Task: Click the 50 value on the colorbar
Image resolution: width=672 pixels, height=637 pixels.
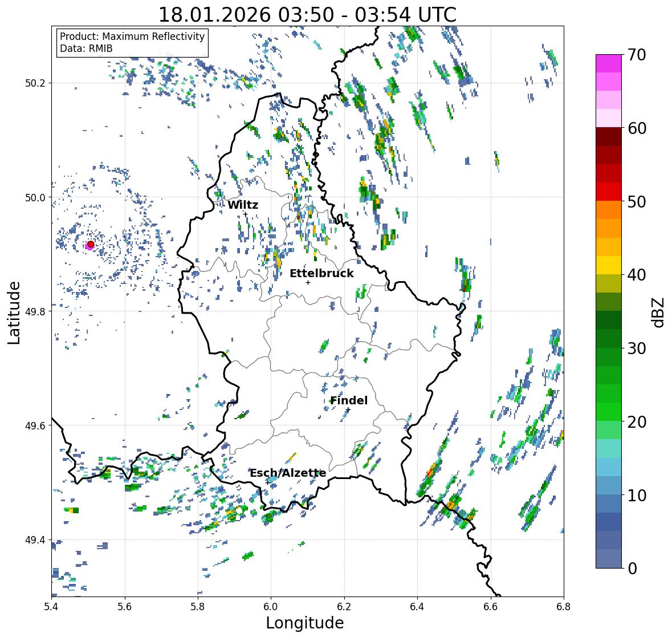Action: [637, 201]
